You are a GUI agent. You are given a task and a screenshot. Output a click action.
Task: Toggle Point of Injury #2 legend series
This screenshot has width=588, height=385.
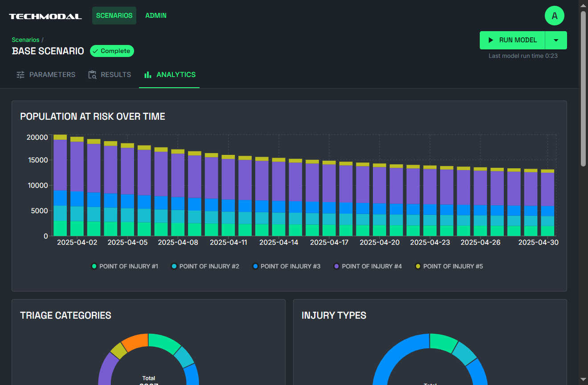click(x=205, y=266)
